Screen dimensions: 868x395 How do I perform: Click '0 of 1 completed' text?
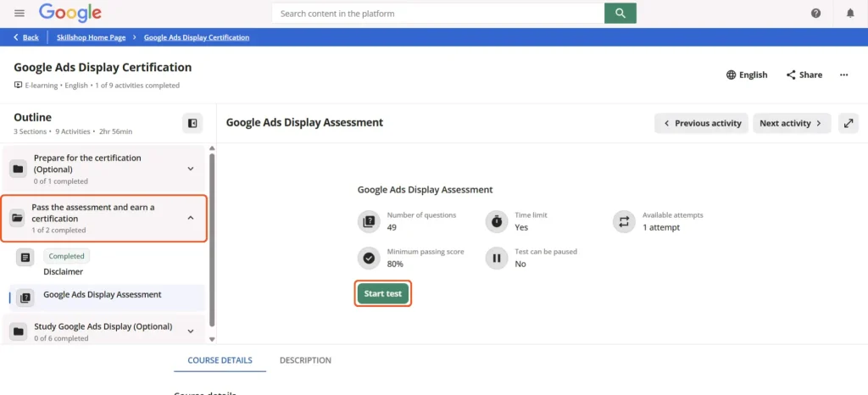point(60,181)
